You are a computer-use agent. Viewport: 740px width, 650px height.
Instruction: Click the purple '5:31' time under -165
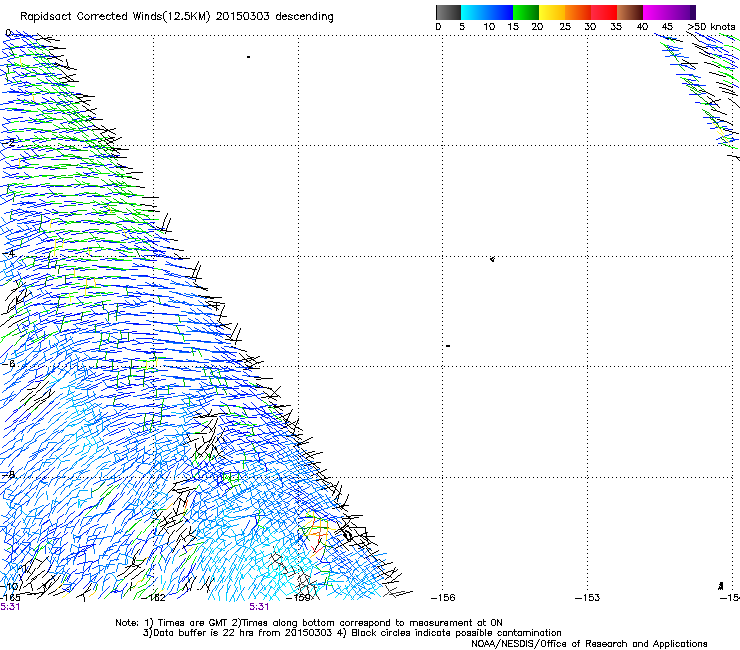click(10, 607)
